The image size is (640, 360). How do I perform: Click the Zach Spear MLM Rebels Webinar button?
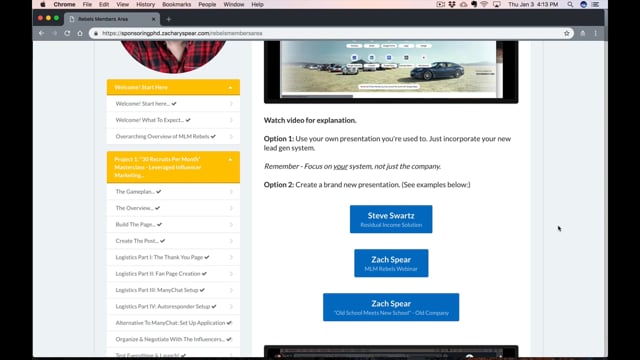391,263
